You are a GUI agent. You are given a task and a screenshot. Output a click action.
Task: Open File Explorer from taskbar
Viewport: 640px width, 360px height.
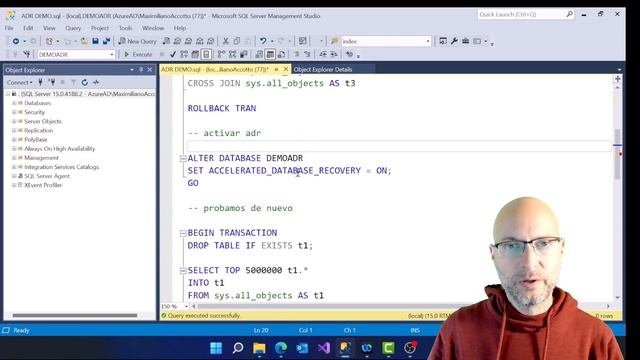259,348
